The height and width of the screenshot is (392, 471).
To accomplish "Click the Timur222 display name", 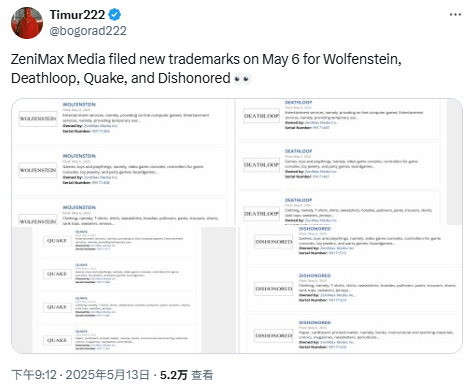I will click(x=77, y=15).
